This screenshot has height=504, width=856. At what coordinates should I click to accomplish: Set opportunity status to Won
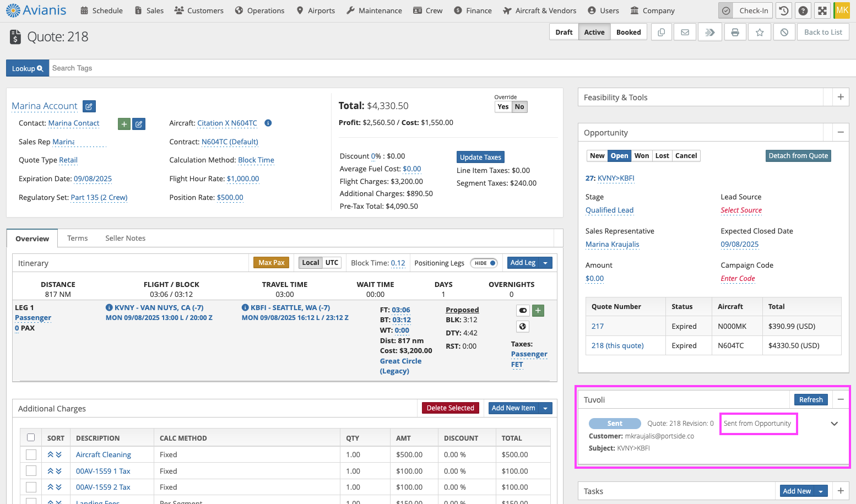(x=641, y=156)
